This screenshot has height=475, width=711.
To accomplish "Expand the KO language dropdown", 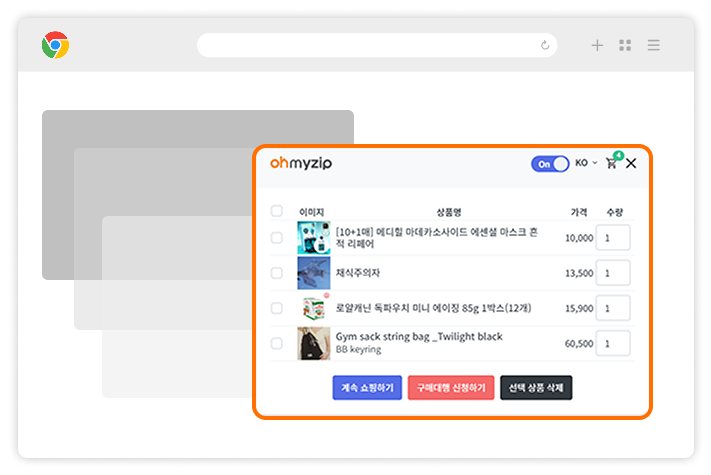I will 585,163.
